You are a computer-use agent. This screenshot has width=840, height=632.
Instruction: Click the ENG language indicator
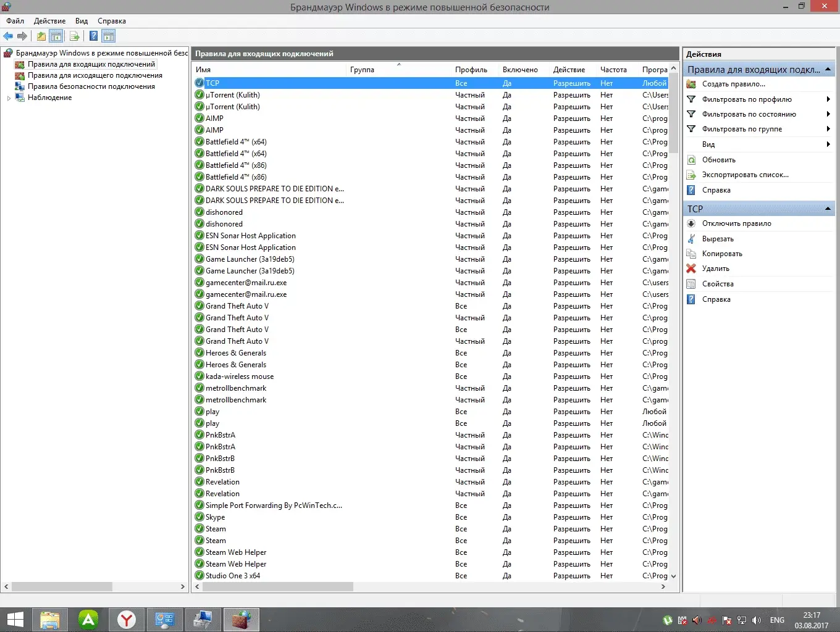coord(777,620)
